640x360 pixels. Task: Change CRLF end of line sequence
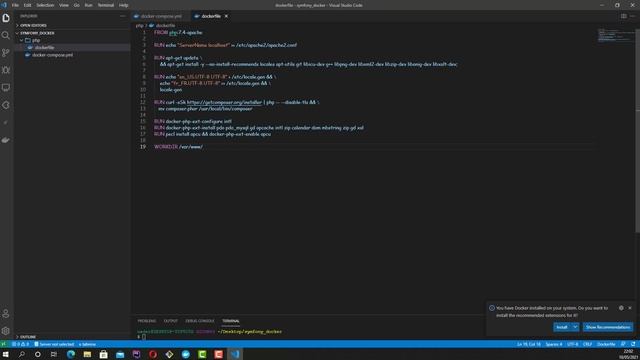(587, 344)
